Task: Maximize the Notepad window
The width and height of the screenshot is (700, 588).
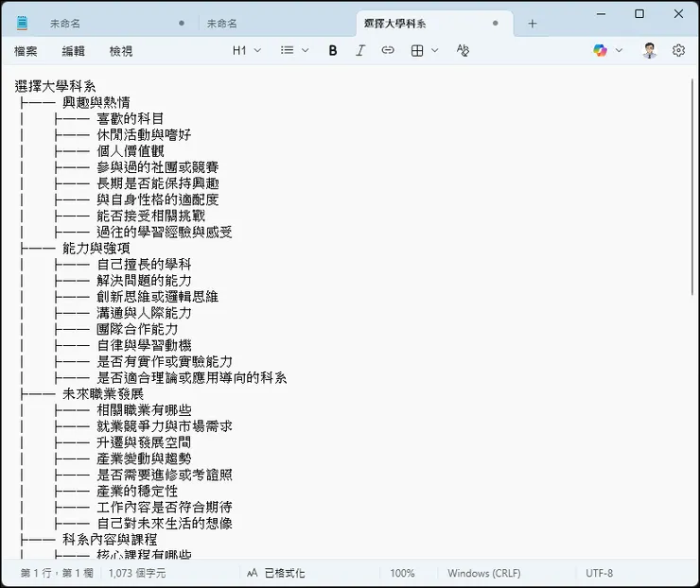Action: pyautogui.click(x=639, y=14)
